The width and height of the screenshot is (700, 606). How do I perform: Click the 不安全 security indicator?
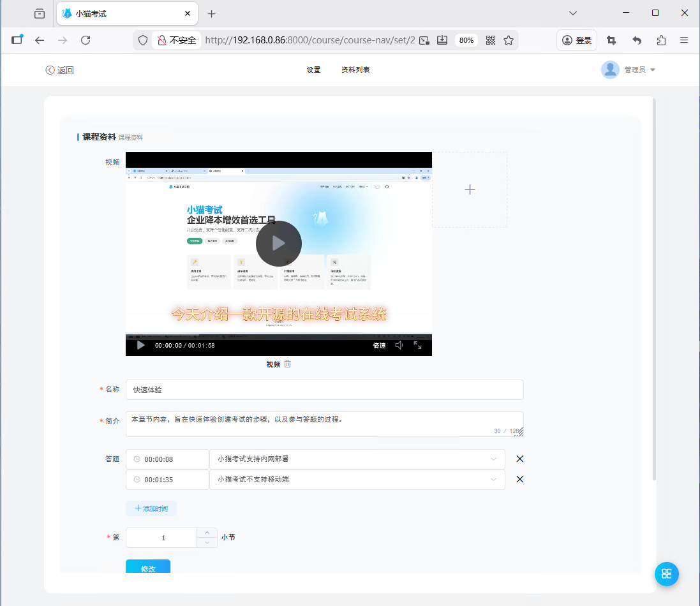(177, 40)
